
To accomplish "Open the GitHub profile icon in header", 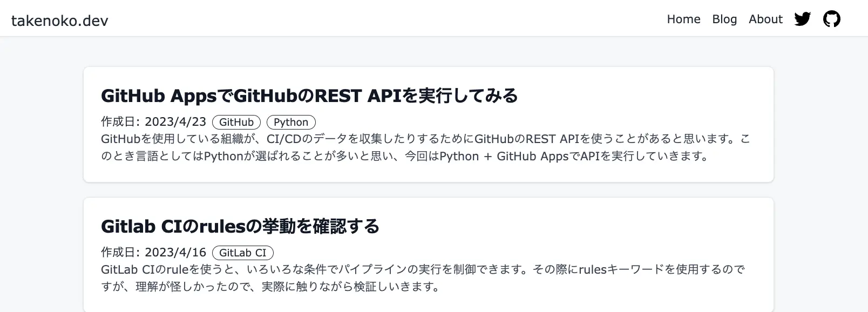I will point(831,19).
